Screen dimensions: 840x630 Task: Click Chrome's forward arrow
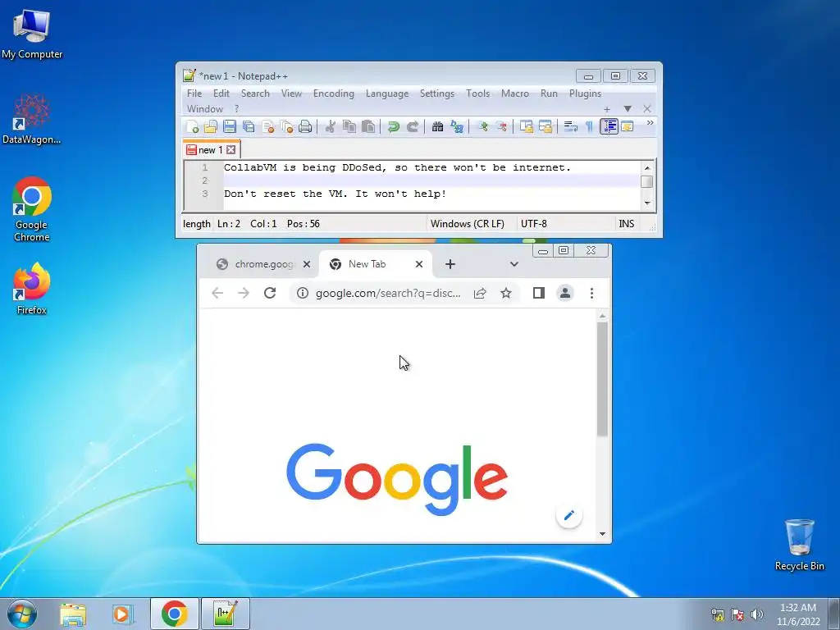243,293
